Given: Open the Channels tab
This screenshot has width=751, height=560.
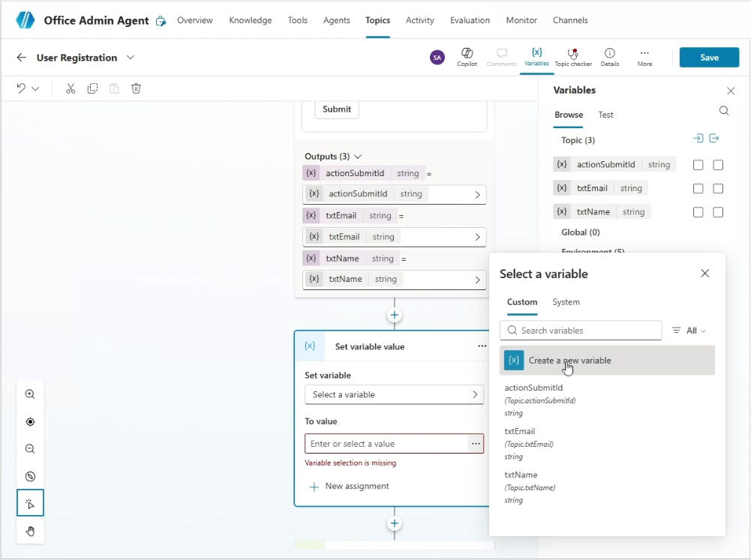Looking at the screenshot, I should click(570, 20).
